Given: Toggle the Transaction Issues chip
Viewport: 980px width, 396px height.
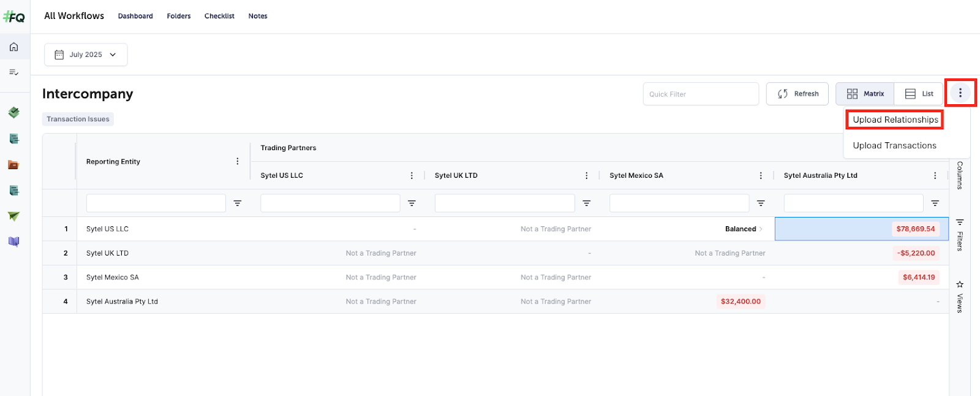Looking at the screenshot, I should pyautogui.click(x=78, y=120).
